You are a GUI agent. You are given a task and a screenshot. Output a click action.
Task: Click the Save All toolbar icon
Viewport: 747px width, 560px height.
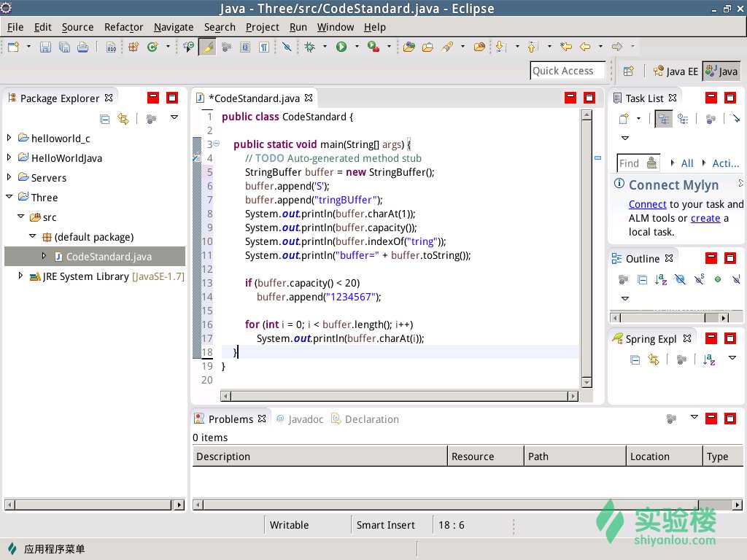click(x=64, y=47)
